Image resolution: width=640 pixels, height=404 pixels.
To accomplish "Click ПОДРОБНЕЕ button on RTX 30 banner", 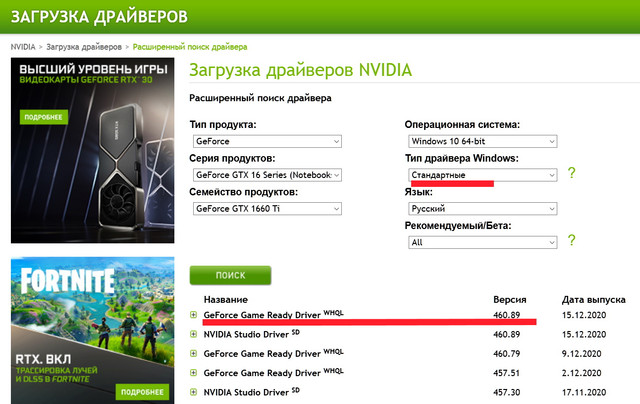I will (44, 117).
